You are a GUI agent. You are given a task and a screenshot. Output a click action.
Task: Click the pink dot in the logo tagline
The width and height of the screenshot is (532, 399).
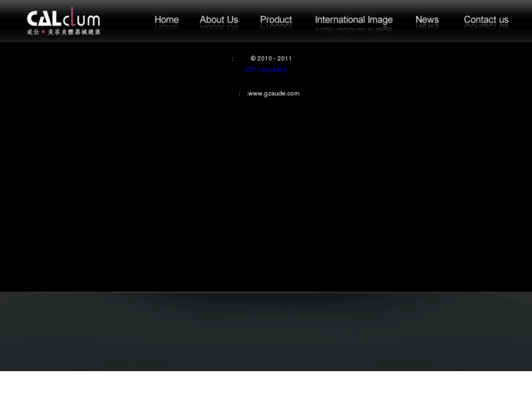pyautogui.click(x=43, y=32)
